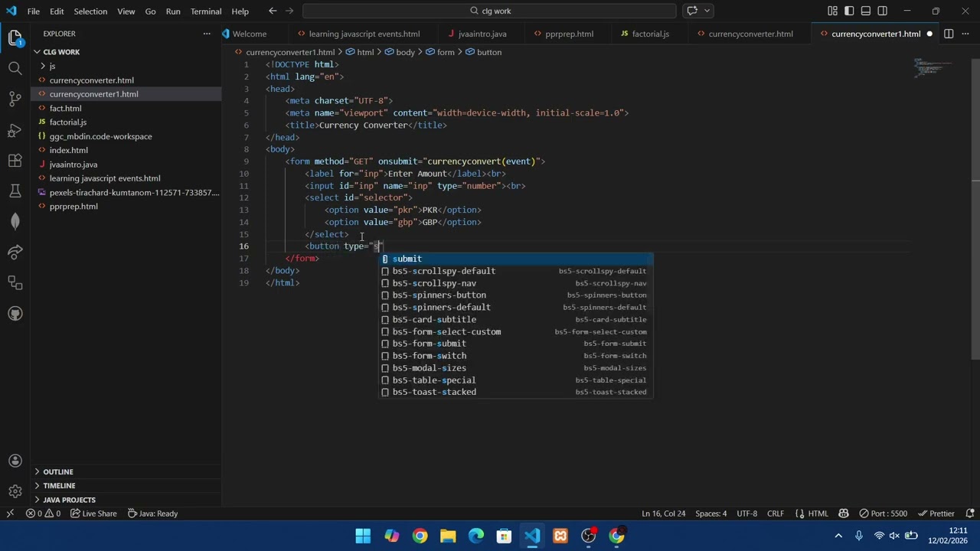This screenshot has width=980, height=551.
Task: Click the UTF-8 encoding status item
Action: pos(747,514)
